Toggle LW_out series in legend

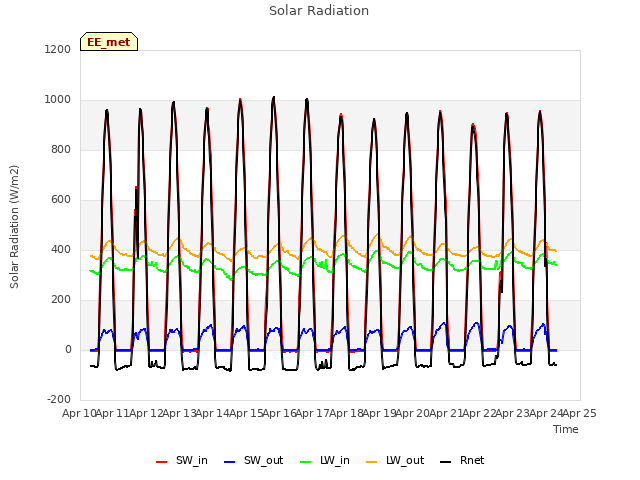tap(395, 461)
